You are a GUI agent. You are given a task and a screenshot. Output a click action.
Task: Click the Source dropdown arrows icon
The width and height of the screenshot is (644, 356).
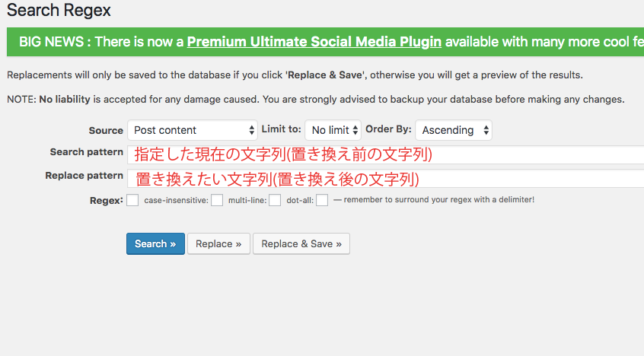pyautogui.click(x=252, y=130)
